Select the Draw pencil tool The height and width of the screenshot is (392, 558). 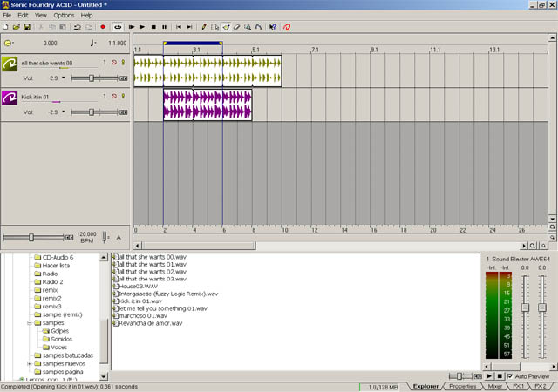(x=204, y=27)
